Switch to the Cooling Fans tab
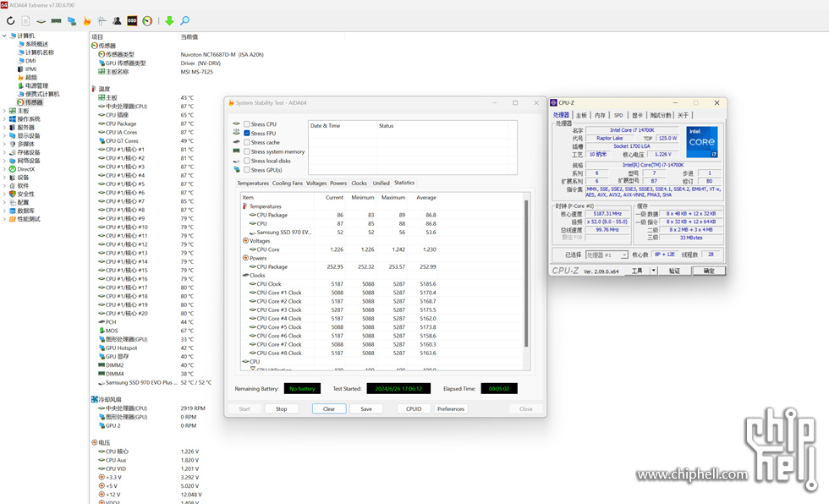 click(288, 183)
